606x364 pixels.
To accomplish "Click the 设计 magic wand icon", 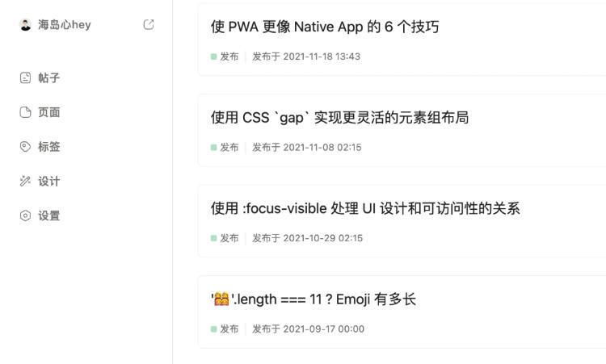I will click(x=25, y=181).
